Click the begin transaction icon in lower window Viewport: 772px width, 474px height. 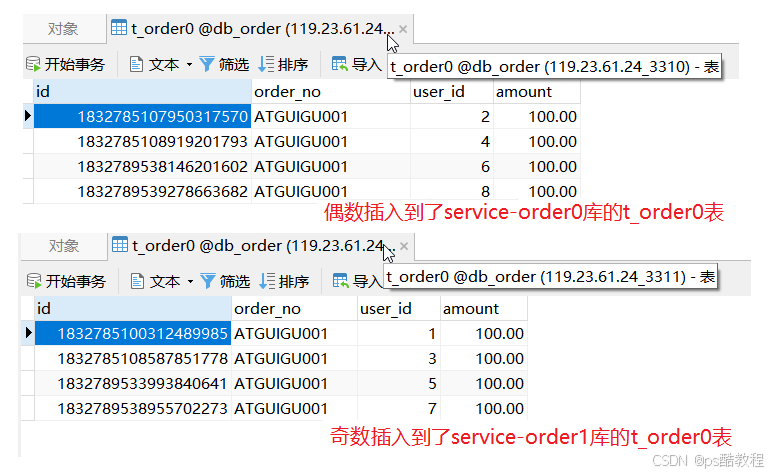click(34, 281)
